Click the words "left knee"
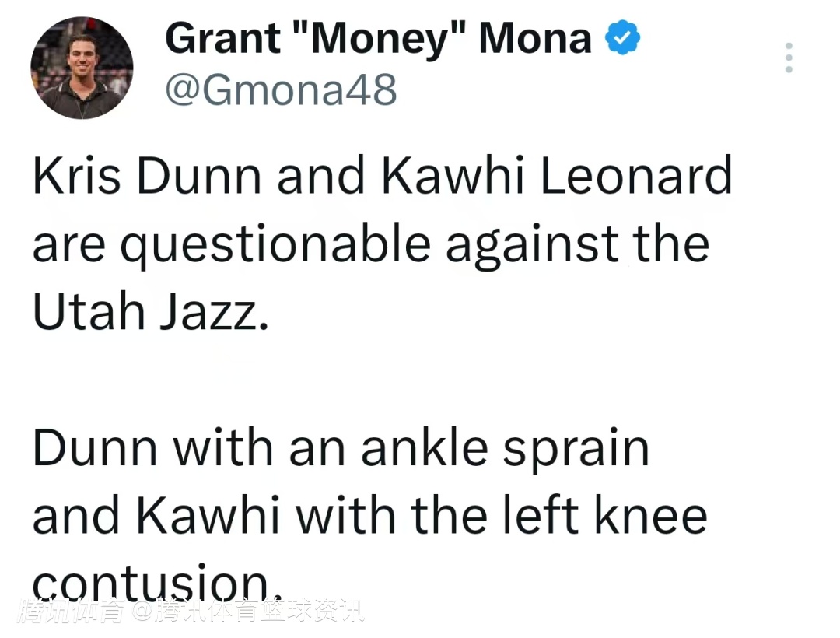Image resolution: width=840 pixels, height=638 pixels. pyautogui.click(x=613, y=516)
